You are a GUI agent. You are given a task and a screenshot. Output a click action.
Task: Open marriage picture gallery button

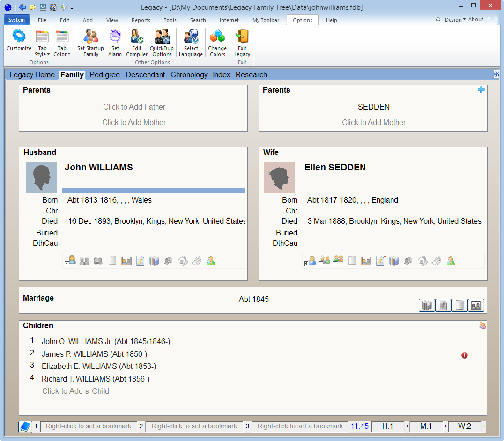coord(476,305)
